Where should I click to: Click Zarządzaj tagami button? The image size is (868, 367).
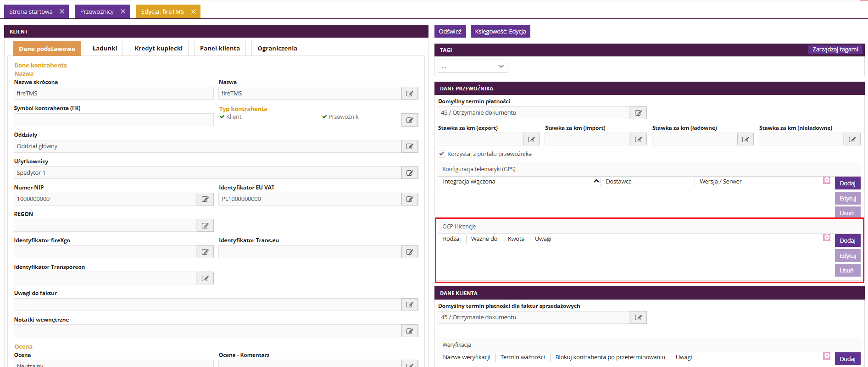click(x=835, y=50)
